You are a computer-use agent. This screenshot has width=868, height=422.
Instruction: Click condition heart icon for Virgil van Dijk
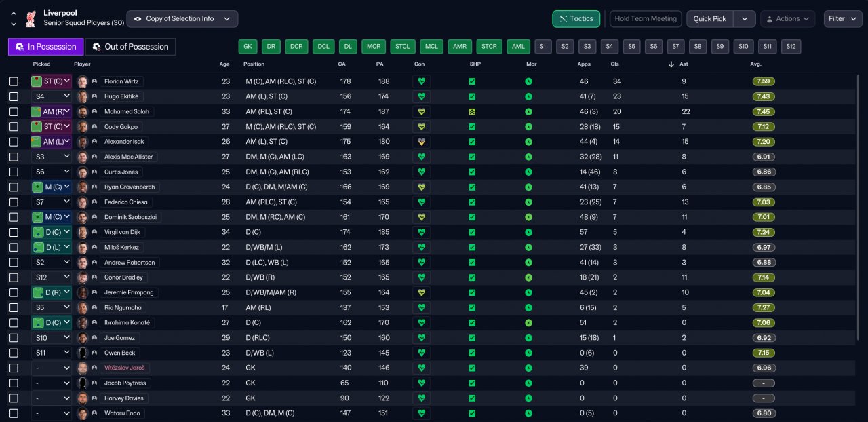click(x=421, y=232)
